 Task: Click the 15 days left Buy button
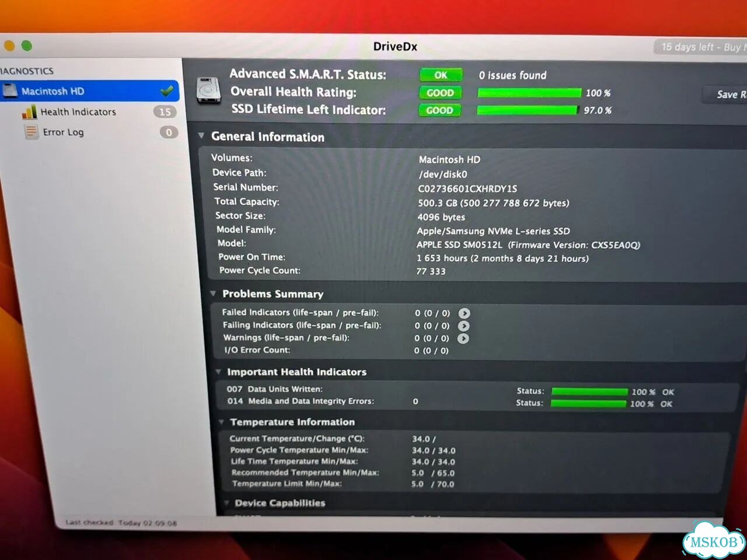[700, 47]
